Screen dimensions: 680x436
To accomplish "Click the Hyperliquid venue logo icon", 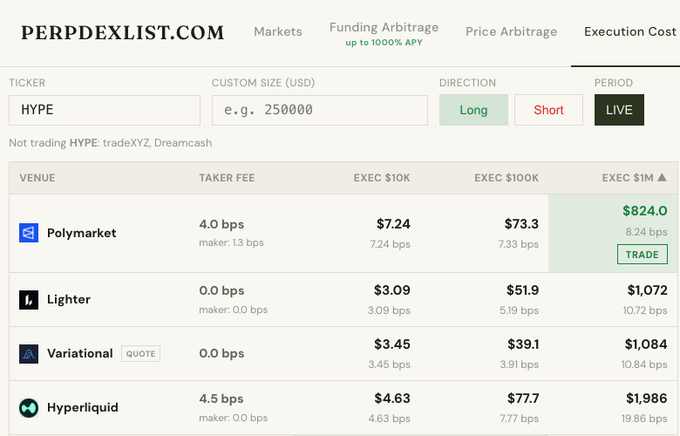I will (29, 408).
